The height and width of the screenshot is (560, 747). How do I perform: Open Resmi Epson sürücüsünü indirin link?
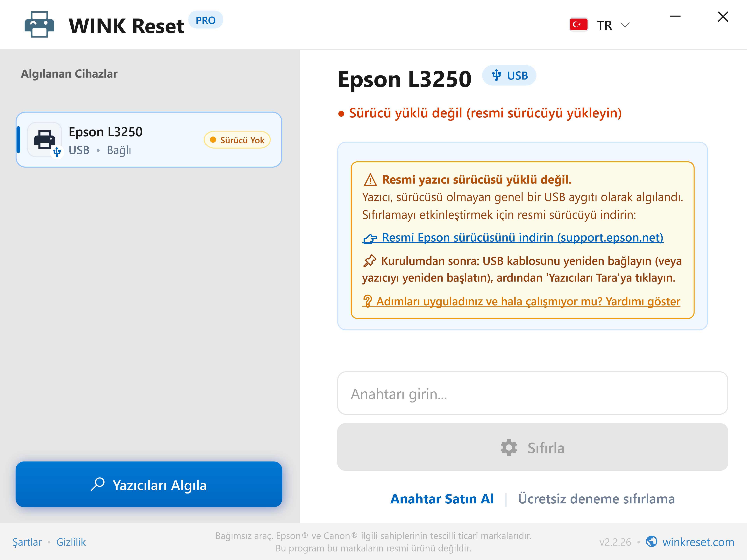click(x=513, y=238)
